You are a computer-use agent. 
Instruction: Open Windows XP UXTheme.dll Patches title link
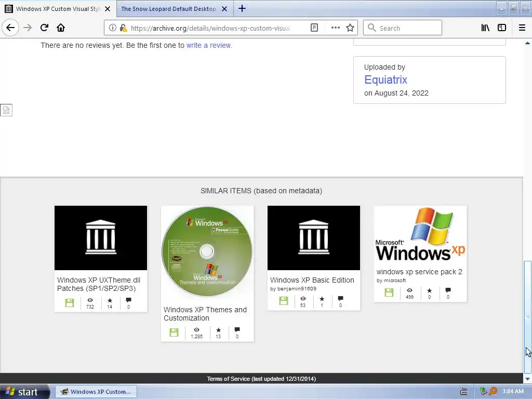tap(98, 284)
